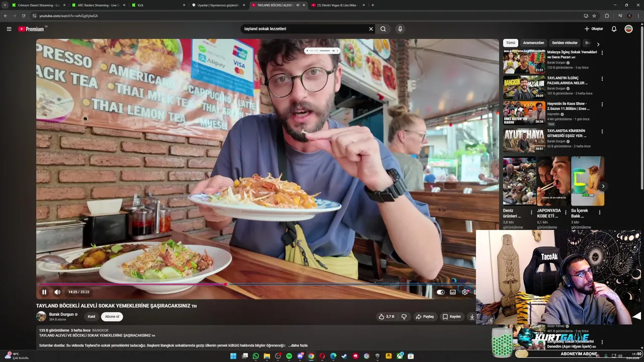Open TAYLAND'DA KİMSENİN GİTMEDİĞİ video title
Image resolution: width=644 pixels, height=362 pixels.
[x=567, y=133]
